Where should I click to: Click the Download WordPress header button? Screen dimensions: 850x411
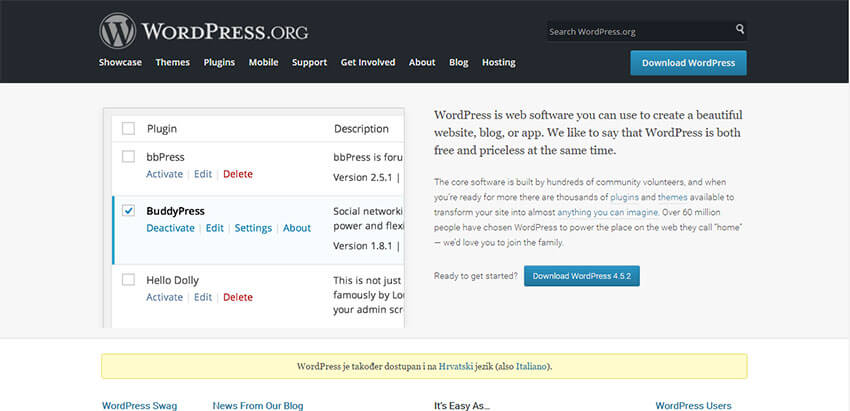coord(688,62)
